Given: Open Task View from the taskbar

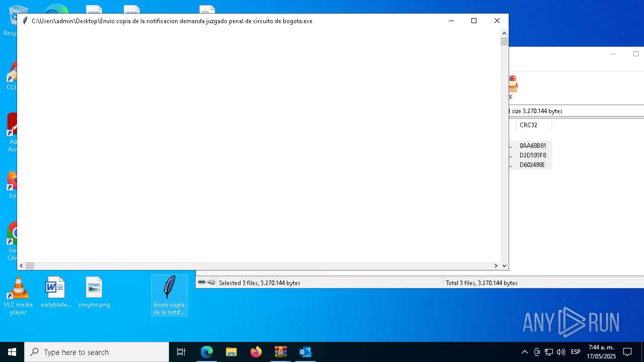Looking at the screenshot, I should pos(181,352).
